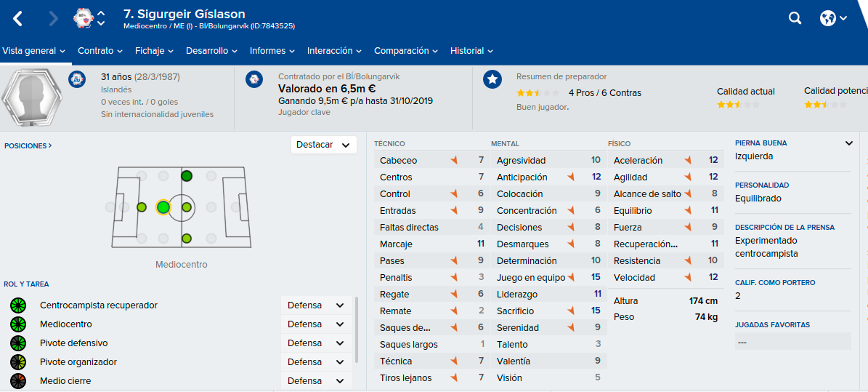Open the search magnifier icon

(795, 18)
